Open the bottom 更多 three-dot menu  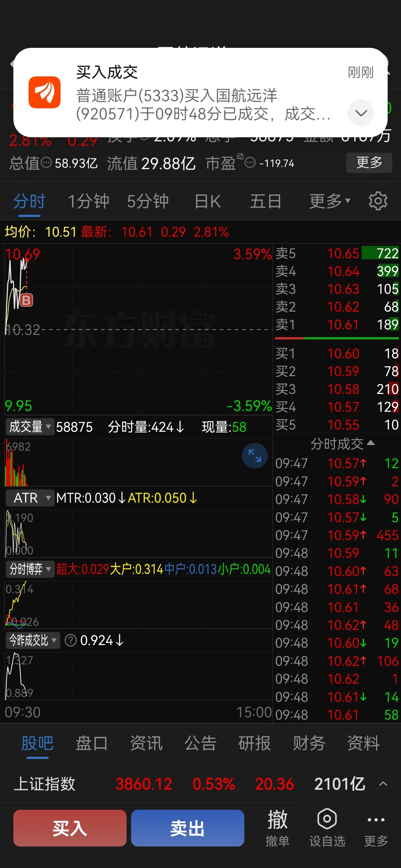376,828
